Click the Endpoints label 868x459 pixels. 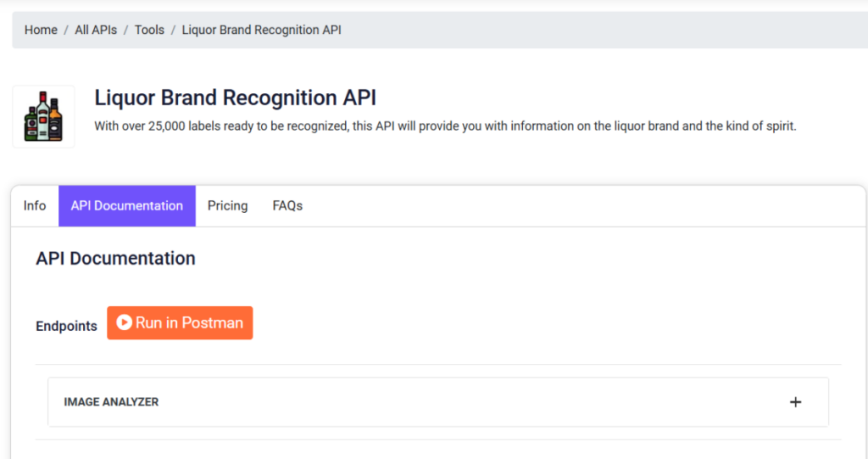tap(66, 326)
